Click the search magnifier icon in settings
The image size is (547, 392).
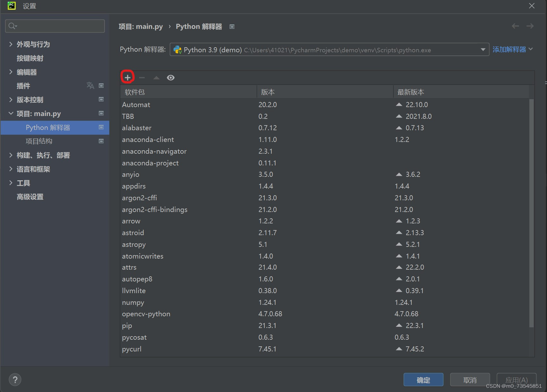(x=12, y=26)
